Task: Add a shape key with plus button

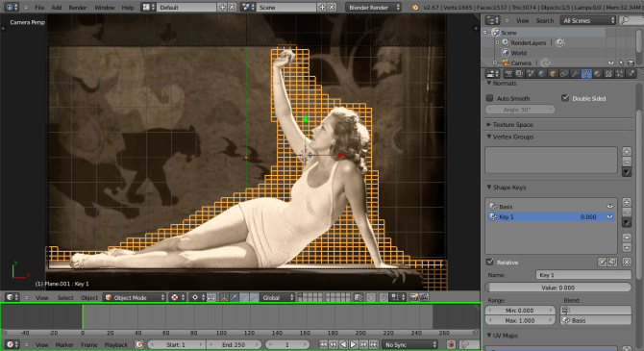Action: click(627, 202)
